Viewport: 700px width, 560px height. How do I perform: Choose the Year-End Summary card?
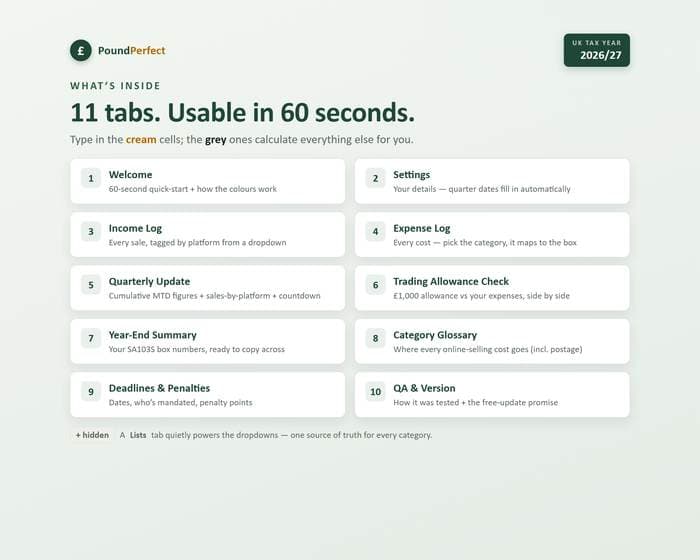point(208,341)
